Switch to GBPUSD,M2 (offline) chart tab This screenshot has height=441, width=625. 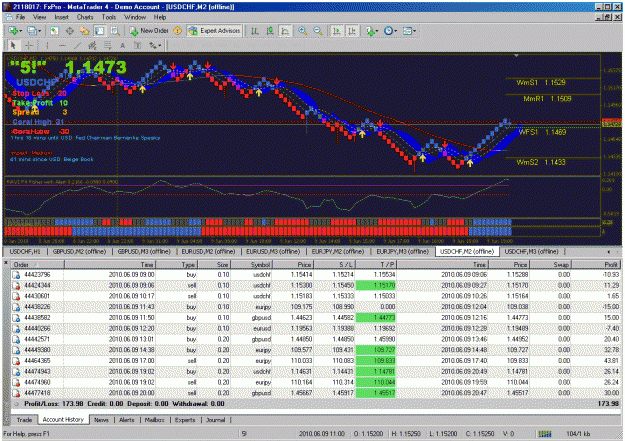pos(79,252)
